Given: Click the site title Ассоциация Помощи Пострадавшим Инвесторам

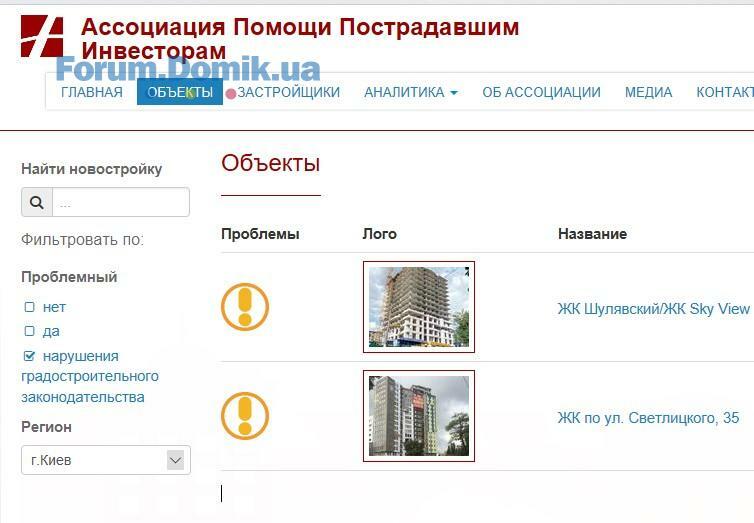Looking at the screenshot, I should pyautogui.click(x=300, y=38).
